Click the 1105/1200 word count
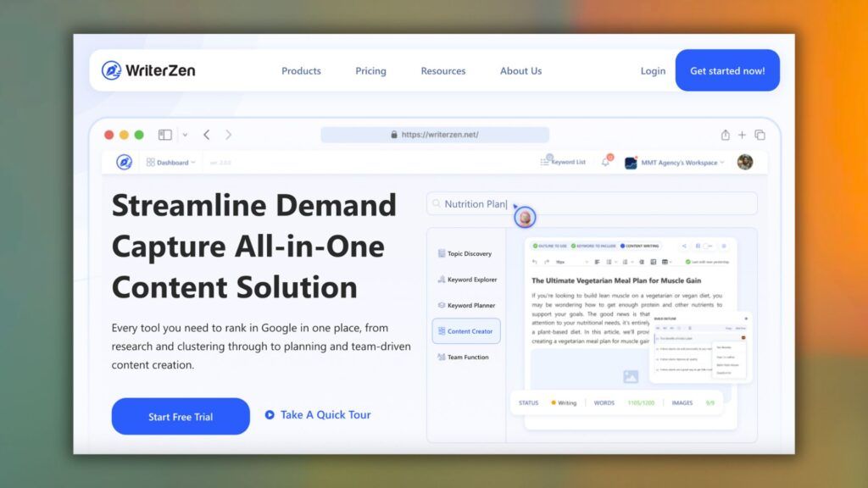The width and height of the screenshot is (868, 488). 641,402
